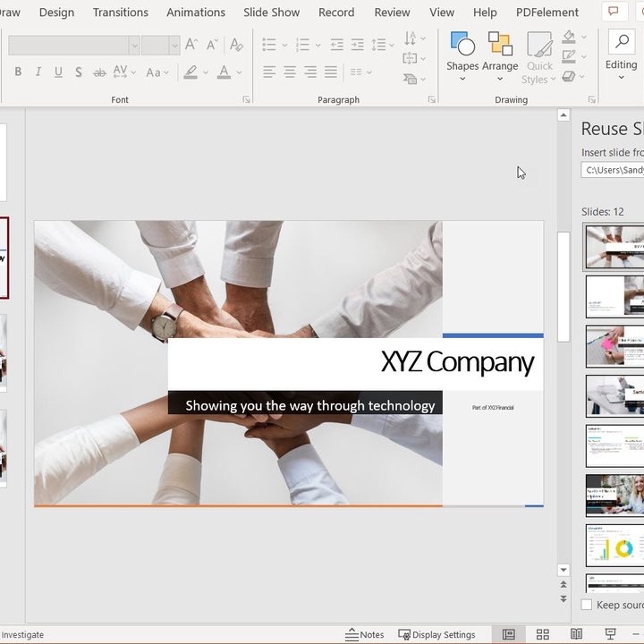644x644 pixels.
Task: Clear all formatting icon
Action: pos(236,45)
